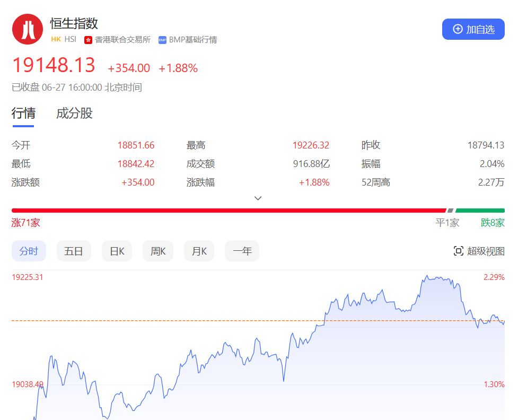The width and height of the screenshot is (518, 420).
Task: Click 52周高 value 2.27万
Action: click(x=491, y=182)
